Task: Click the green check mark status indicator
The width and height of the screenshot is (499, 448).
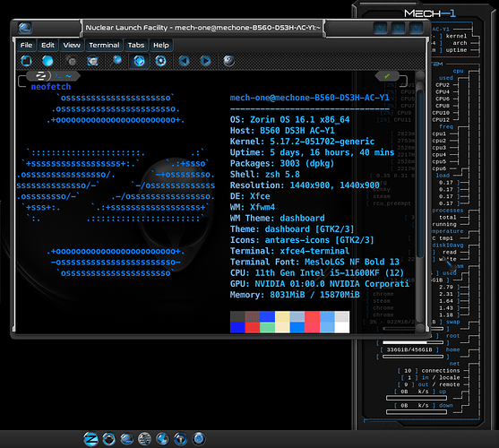Action: coord(387,76)
